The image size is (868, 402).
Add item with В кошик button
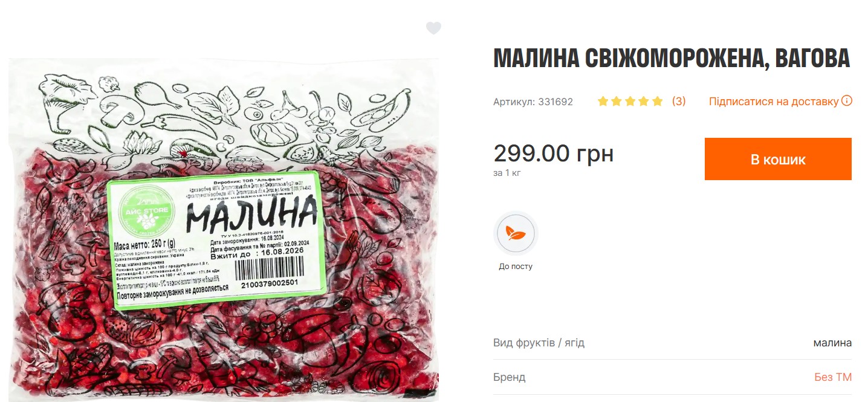point(778,159)
